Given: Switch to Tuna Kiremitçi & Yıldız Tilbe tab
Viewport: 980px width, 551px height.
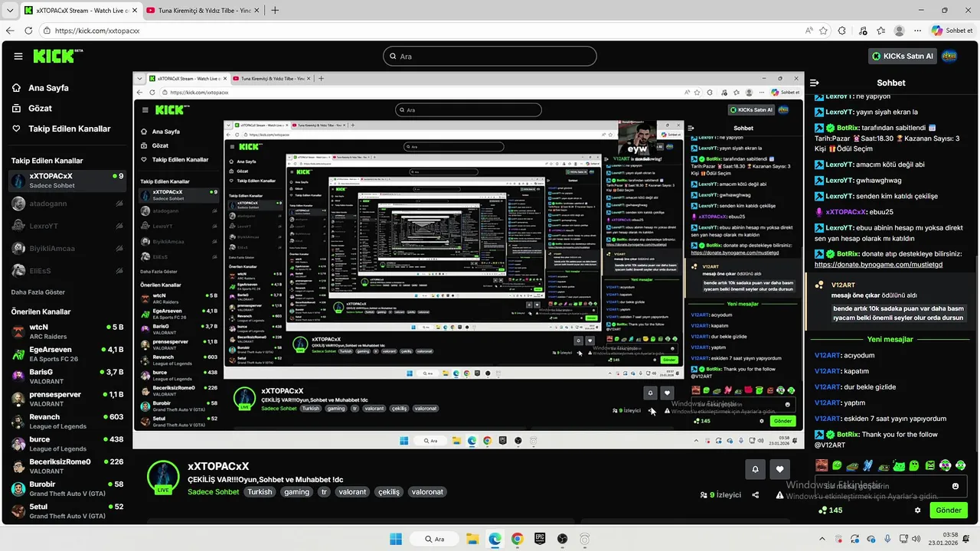Looking at the screenshot, I should [202, 11].
